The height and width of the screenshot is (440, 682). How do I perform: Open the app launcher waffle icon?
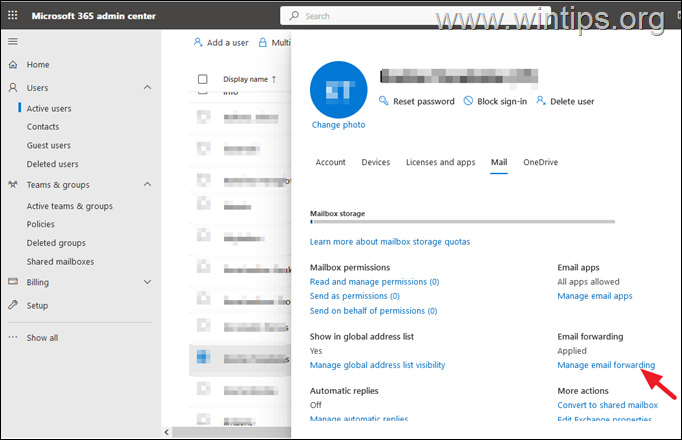pos(13,16)
